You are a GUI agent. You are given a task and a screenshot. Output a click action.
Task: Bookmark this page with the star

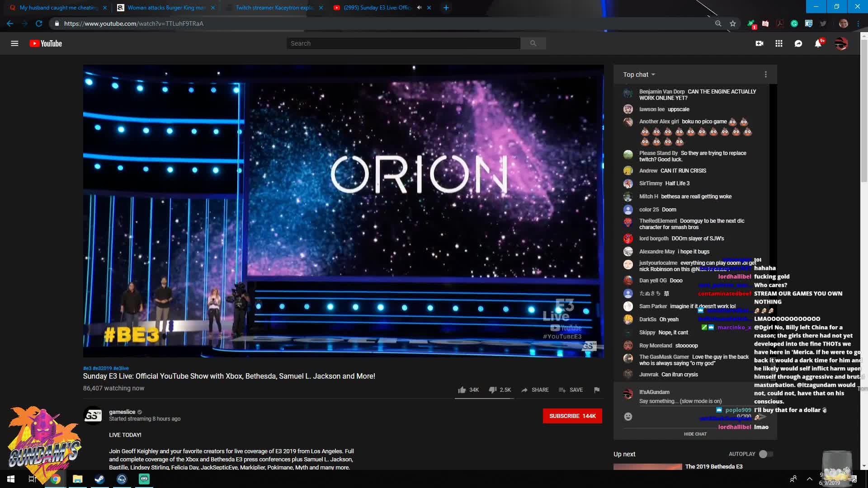pos(733,23)
